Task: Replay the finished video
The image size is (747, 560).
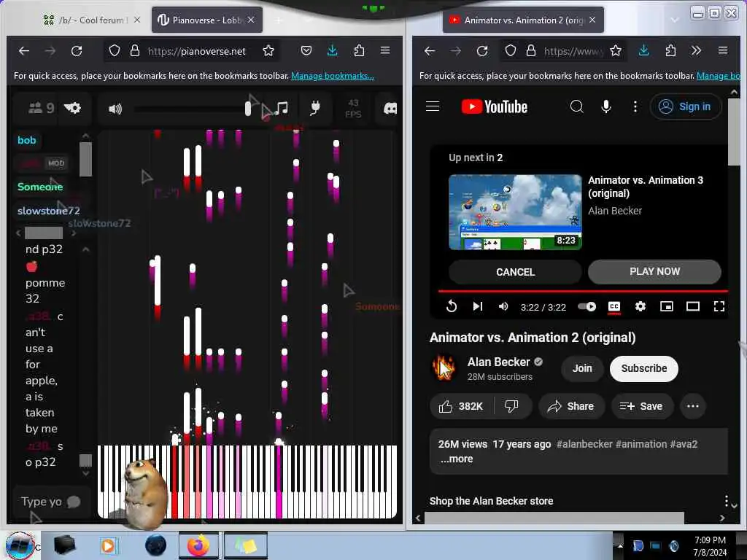Action: 451,306
